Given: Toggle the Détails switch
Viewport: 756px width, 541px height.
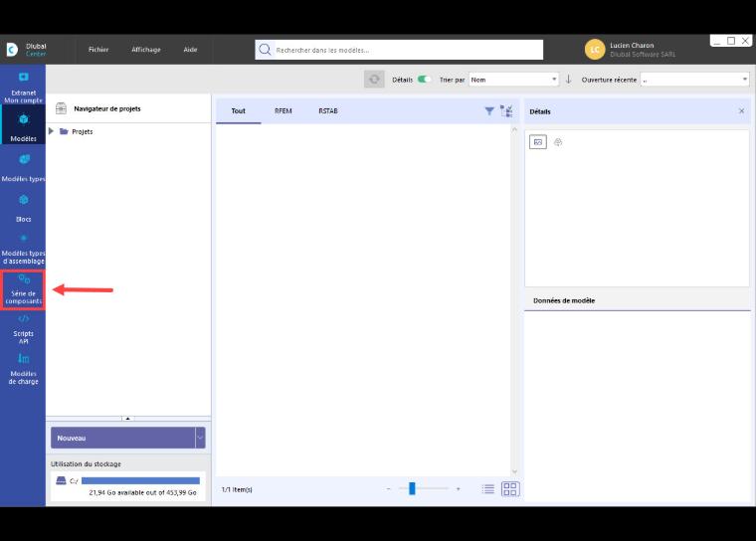Looking at the screenshot, I should pos(424,80).
